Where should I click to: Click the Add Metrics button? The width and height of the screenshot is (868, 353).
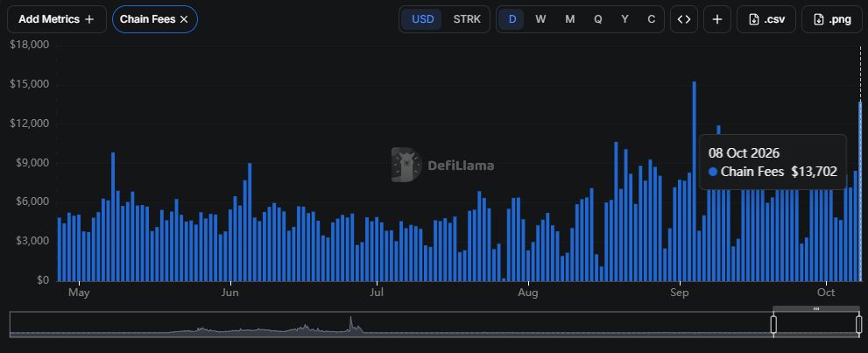tap(56, 19)
